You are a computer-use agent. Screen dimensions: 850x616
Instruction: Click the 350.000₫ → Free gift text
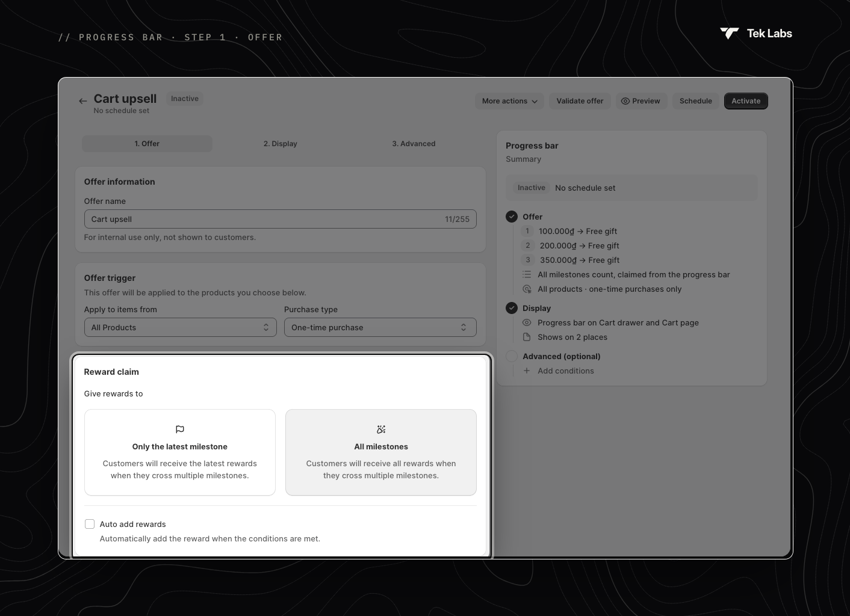[x=580, y=260]
